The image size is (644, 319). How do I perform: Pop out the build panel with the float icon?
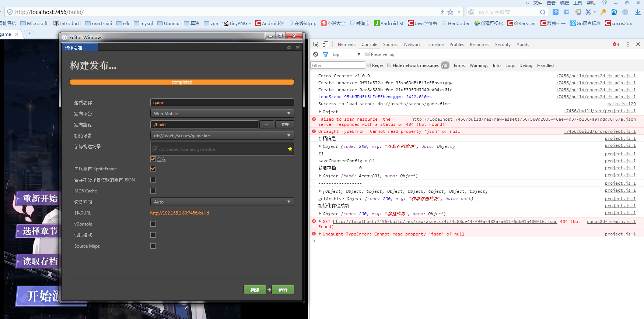tap(289, 48)
